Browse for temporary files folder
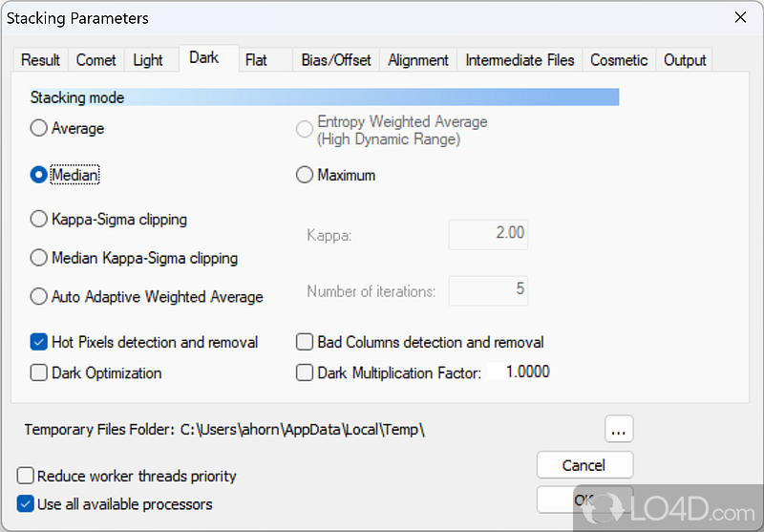 click(x=619, y=430)
